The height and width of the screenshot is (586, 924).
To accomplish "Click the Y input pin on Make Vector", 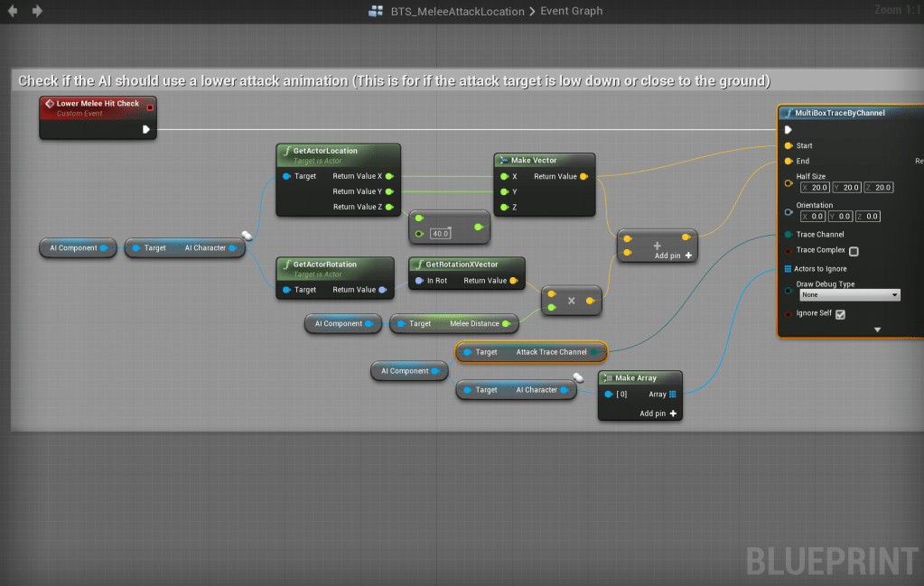I will (x=504, y=191).
